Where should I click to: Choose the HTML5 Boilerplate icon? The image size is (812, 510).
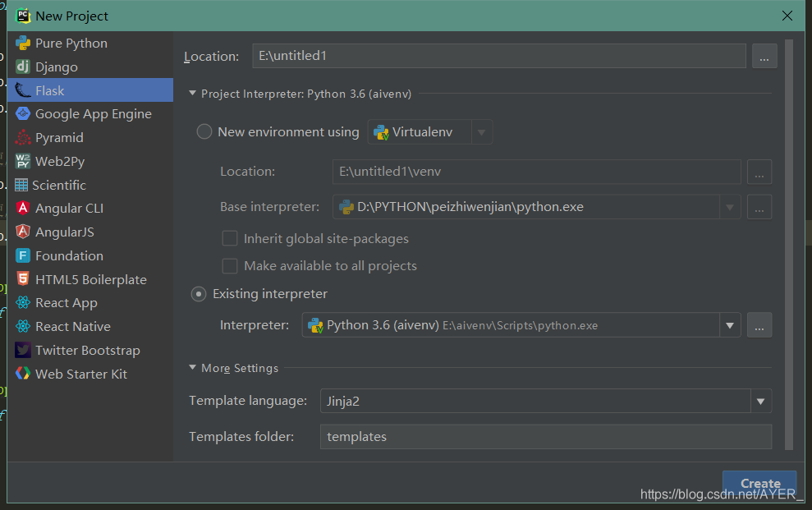tap(23, 279)
